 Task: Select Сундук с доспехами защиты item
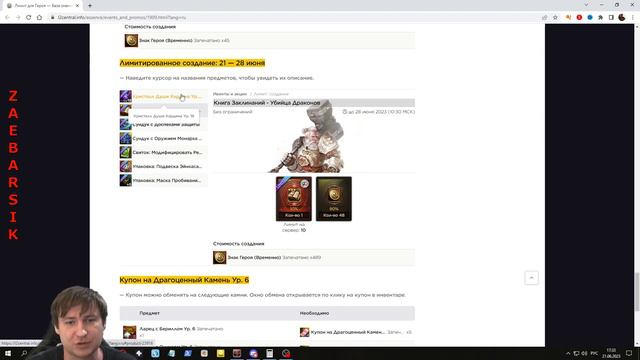(x=166, y=124)
